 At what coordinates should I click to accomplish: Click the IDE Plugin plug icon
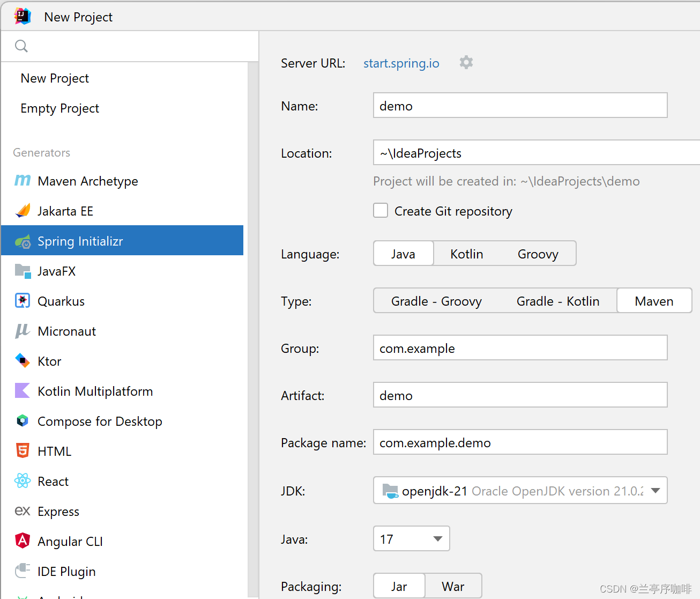point(23,571)
